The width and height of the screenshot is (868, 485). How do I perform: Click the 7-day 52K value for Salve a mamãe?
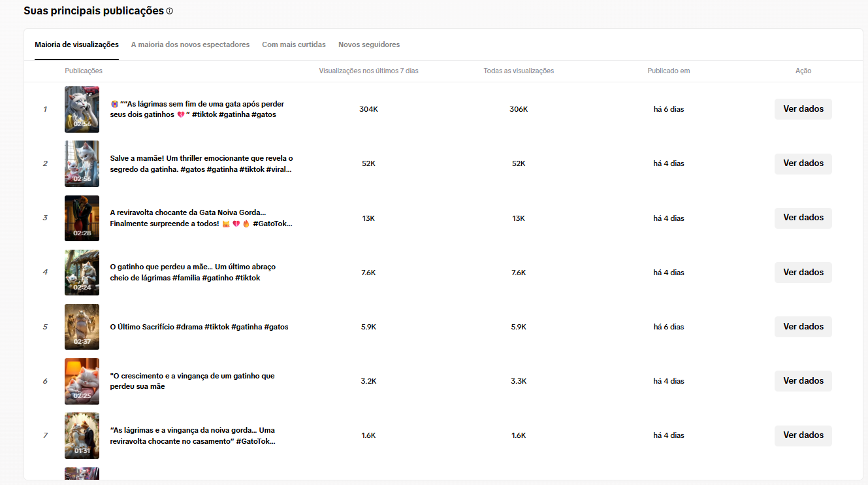coord(368,163)
